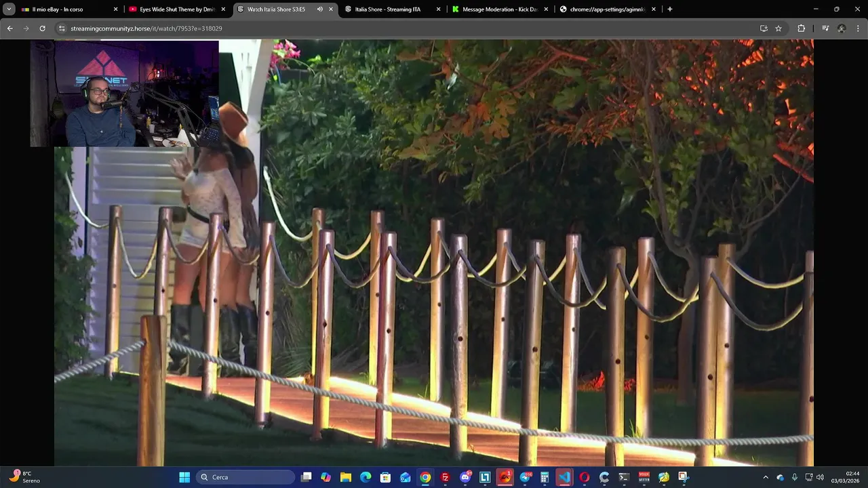
Task: Open the Windows Start menu
Action: [184, 477]
